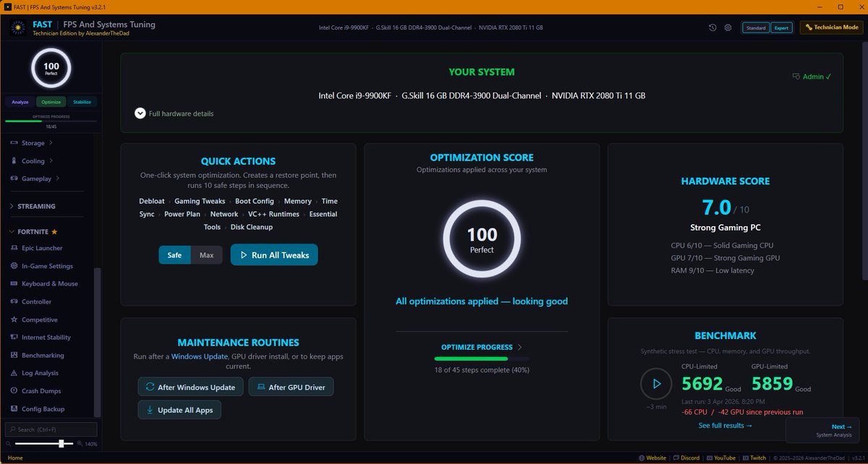Focus the Search (Ctrl+F) field
This screenshot has width=868, height=464.
[x=51, y=429]
